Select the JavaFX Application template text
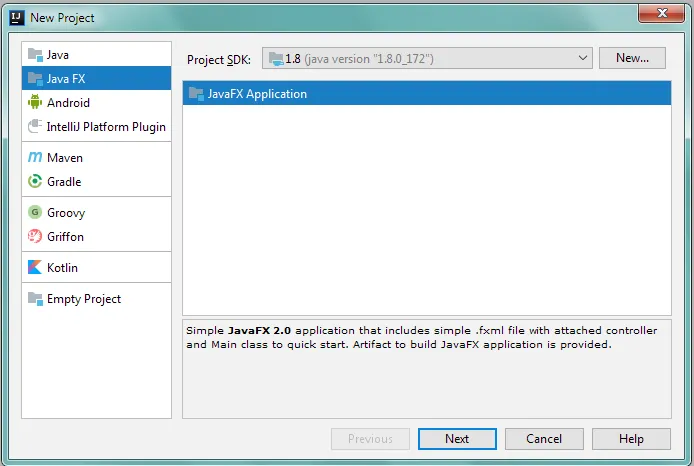The width and height of the screenshot is (694, 466). (257, 94)
